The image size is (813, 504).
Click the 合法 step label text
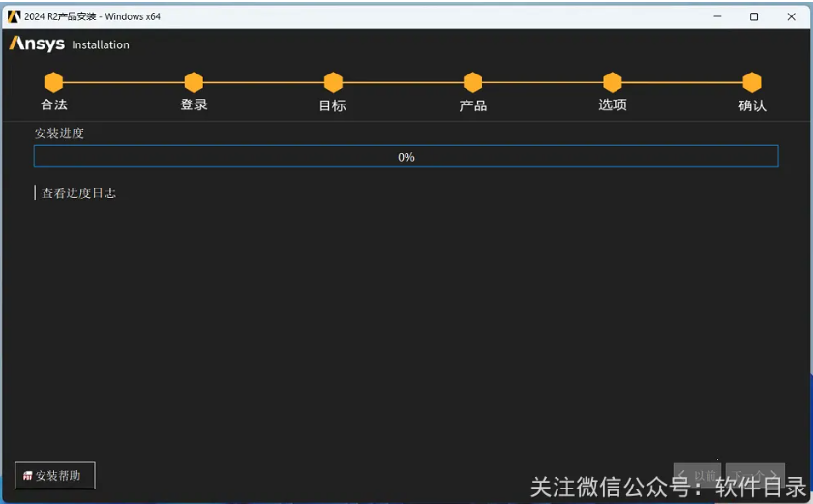(x=54, y=104)
